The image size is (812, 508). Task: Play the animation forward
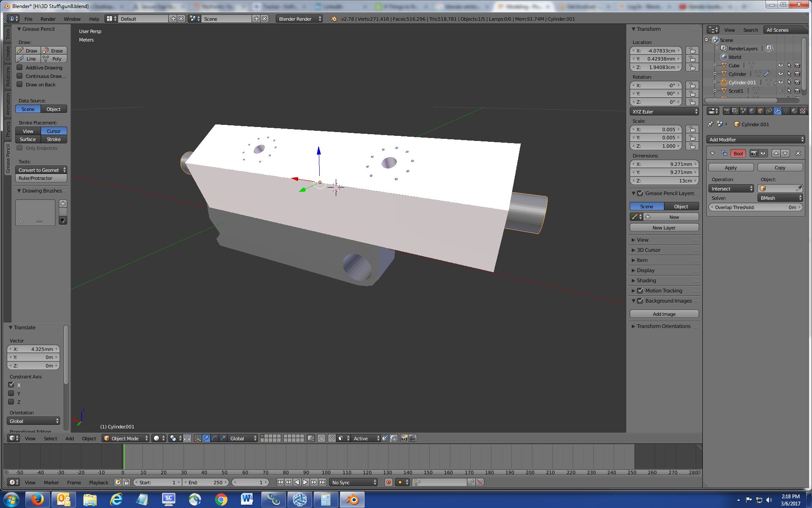pos(305,482)
